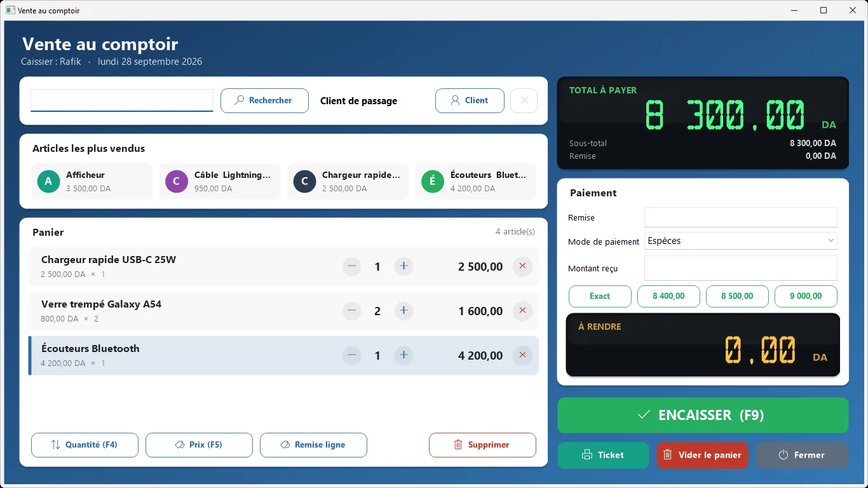Click the Fermer button
The image size is (868, 488).
[802, 455]
